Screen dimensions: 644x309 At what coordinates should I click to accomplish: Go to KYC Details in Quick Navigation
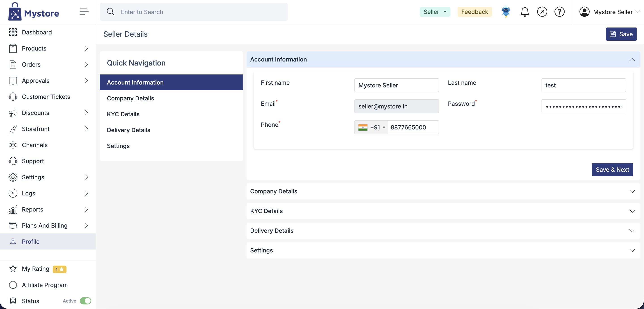123,114
